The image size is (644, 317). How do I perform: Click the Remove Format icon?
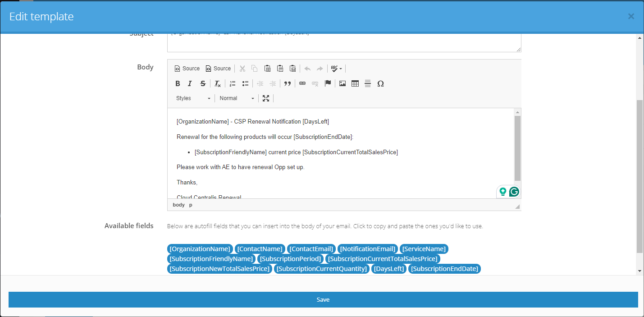(217, 83)
